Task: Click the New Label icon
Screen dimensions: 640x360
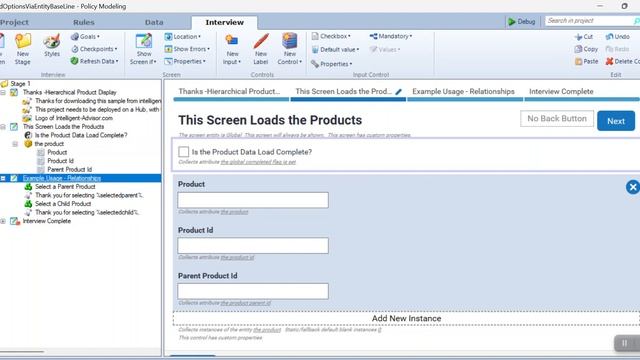Action: pos(261,41)
